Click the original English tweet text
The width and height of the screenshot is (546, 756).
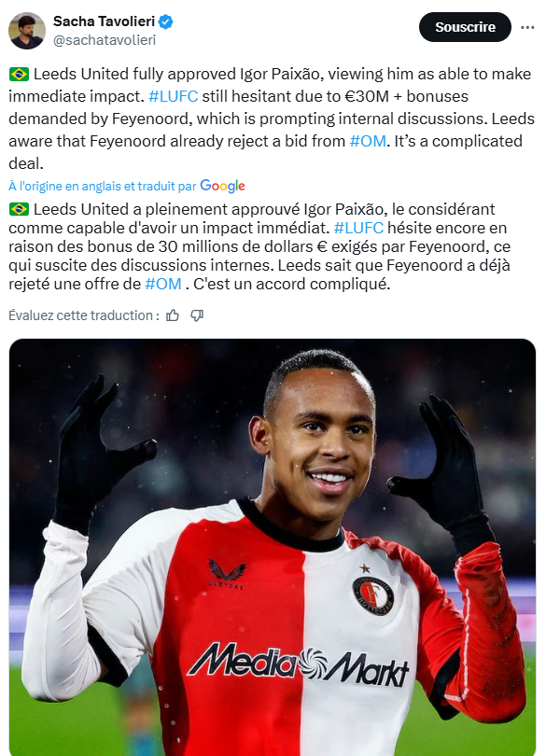[273, 119]
